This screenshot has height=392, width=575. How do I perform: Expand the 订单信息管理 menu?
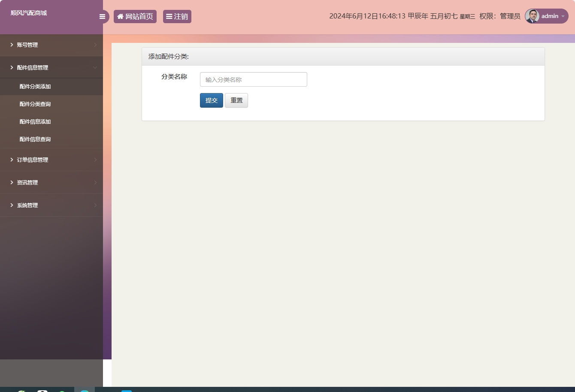(51, 160)
